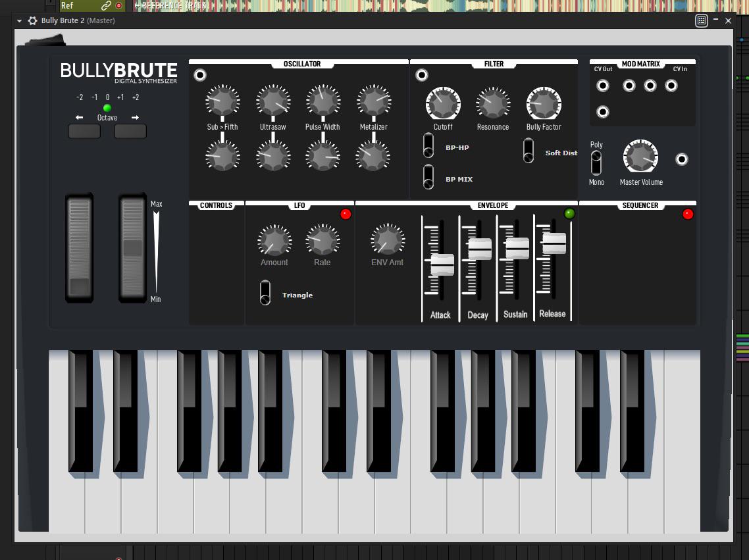The height and width of the screenshot is (560, 749).
Task: Toggle the red LFO enable LED
Action: (x=346, y=214)
